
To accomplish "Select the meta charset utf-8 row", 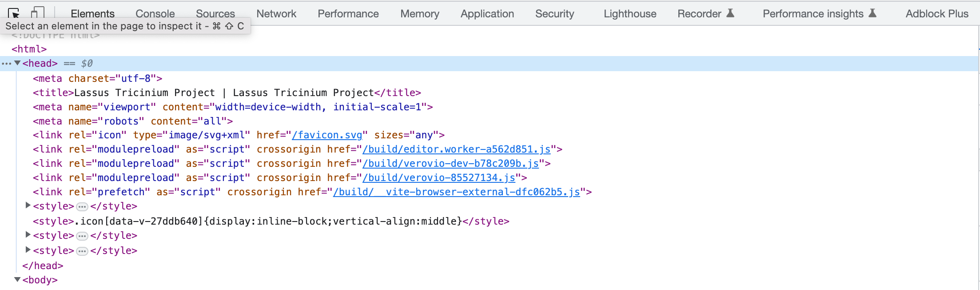I will (489, 79).
